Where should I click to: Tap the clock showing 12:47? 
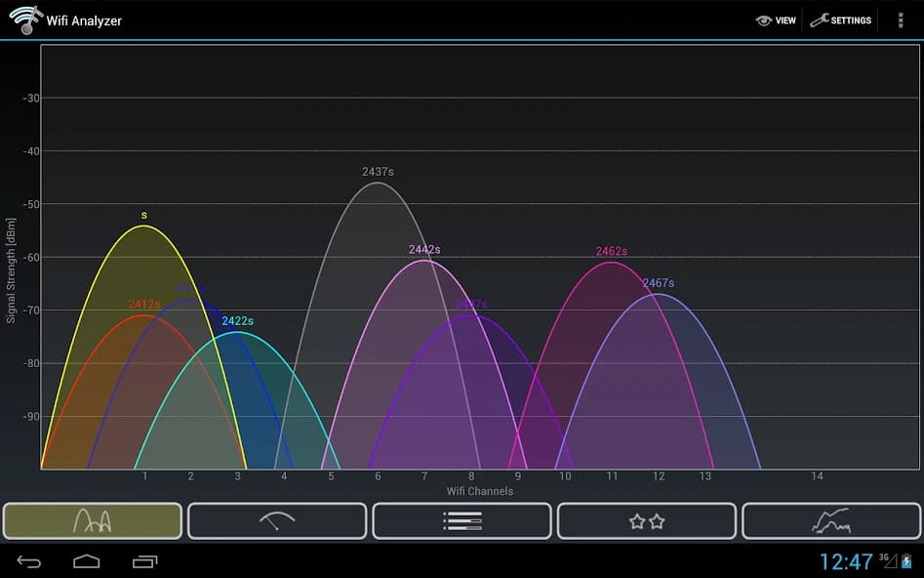pyautogui.click(x=845, y=561)
